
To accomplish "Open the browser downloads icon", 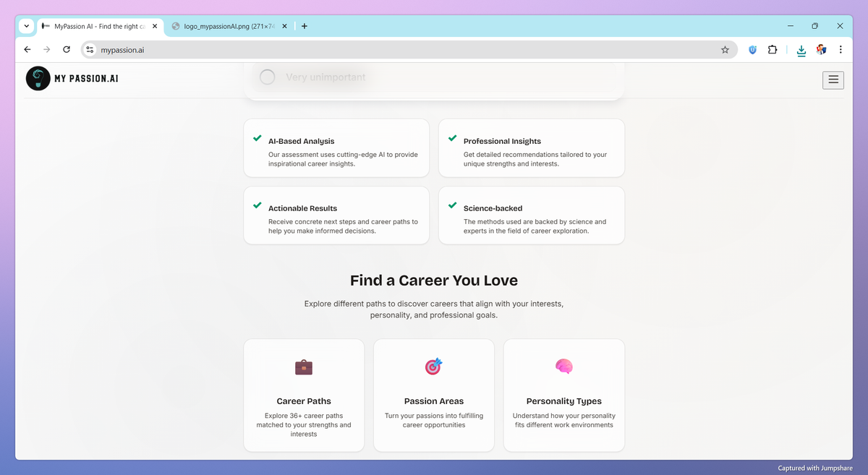I will [801, 50].
